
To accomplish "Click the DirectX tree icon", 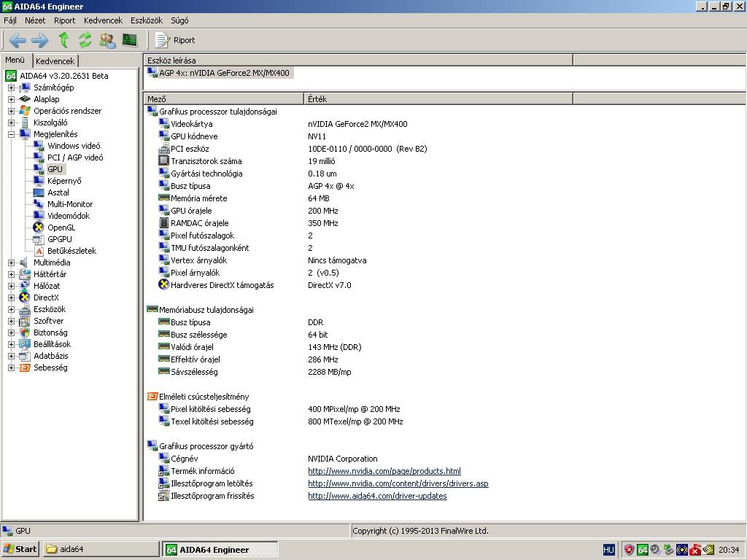I will click(x=24, y=297).
